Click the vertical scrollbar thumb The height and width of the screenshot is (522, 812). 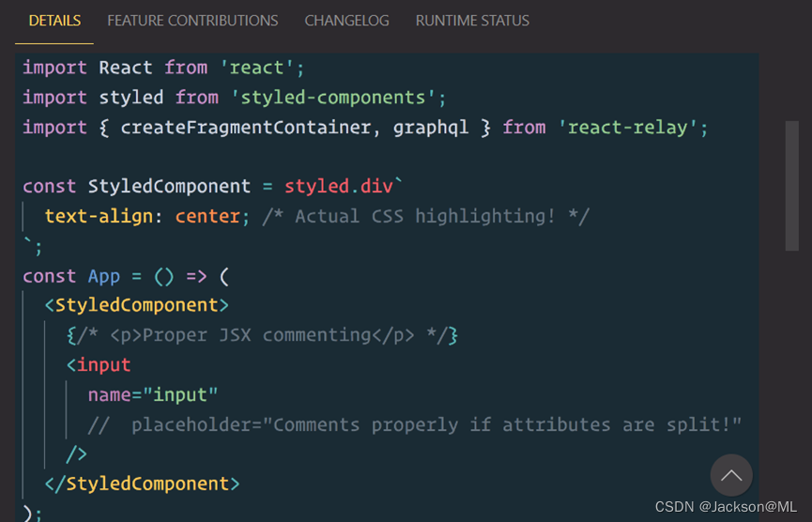point(791,185)
